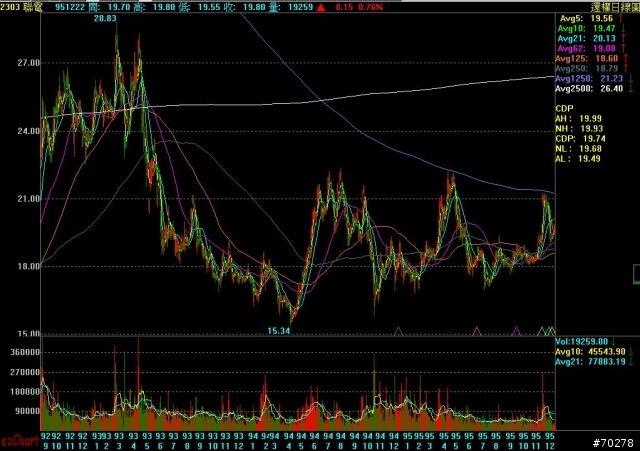Select the Avg1250 21.23 legend entry
Viewport: 640px width, 451px height.
[589, 78]
